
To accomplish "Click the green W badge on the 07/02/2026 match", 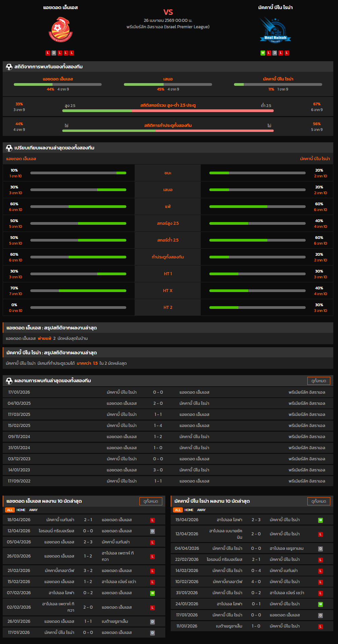I will tap(153, 593).
